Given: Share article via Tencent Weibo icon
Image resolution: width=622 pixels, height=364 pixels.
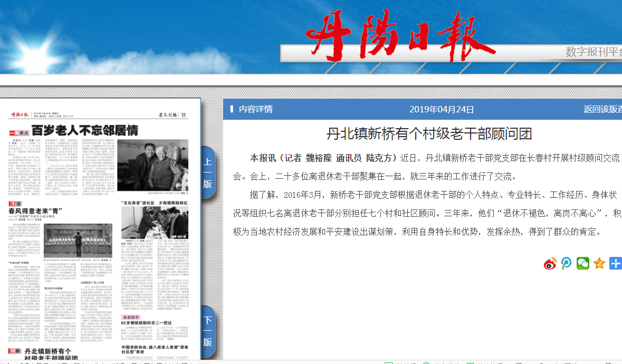Looking at the screenshot, I should 567,263.
